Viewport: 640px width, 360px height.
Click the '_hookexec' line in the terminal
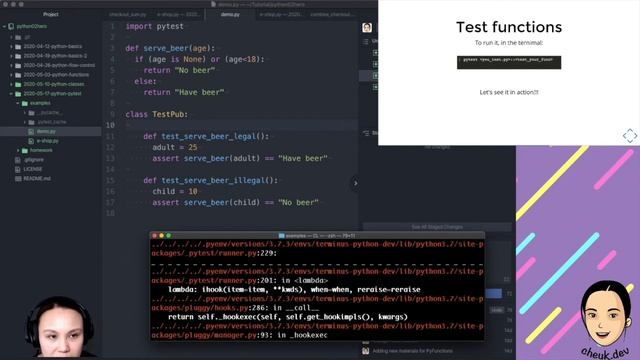coord(240,335)
